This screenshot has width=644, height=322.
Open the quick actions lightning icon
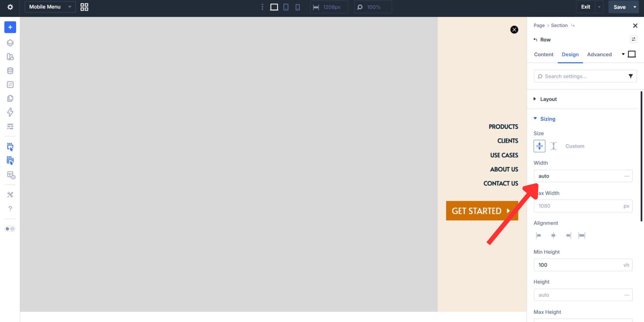pos(10,112)
